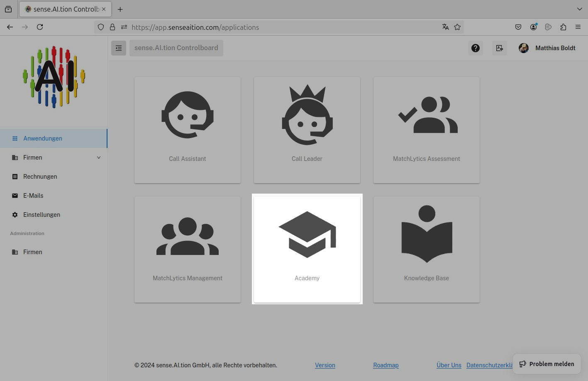The image size is (588, 381).
Task: Open the MatchLytics Management group icon
Action: point(188,236)
